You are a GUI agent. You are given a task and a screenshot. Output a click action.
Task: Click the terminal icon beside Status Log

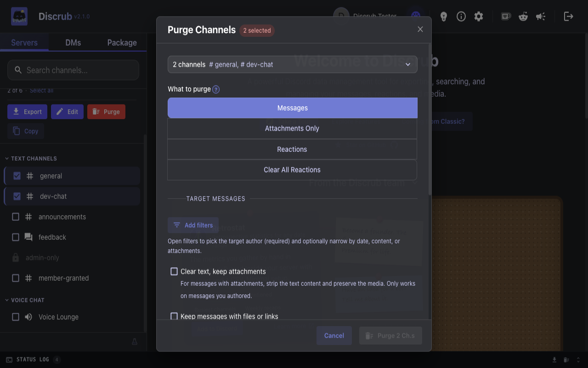coord(9,360)
